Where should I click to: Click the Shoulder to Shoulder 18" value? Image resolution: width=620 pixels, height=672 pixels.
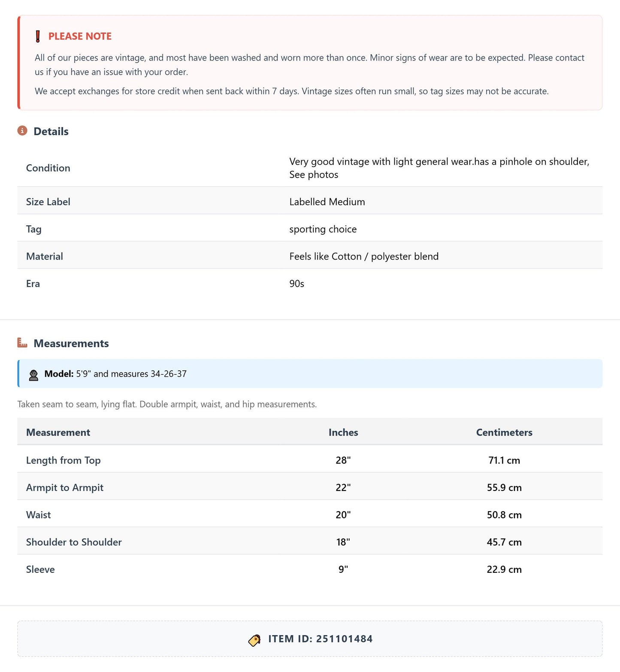(x=343, y=542)
